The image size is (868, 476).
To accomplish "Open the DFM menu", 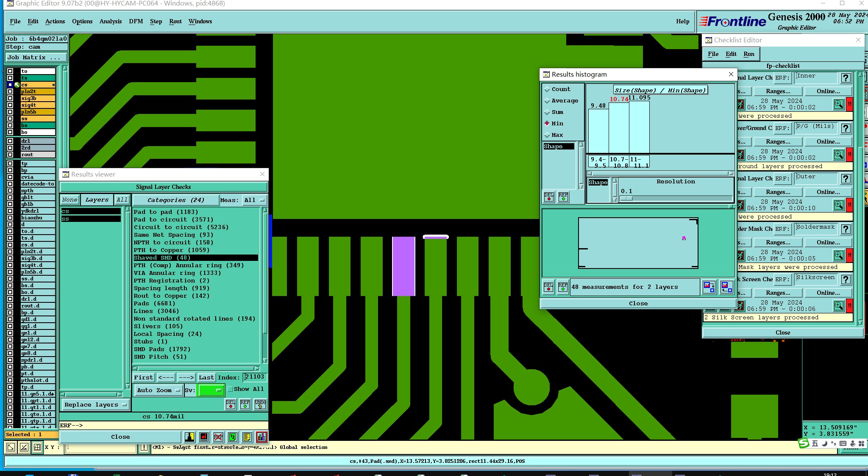I will click(x=136, y=21).
